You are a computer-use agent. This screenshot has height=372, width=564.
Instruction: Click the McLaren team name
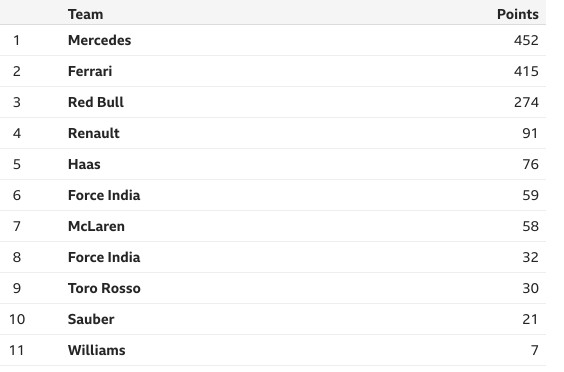pyautogui.click(x=96, y=226)
